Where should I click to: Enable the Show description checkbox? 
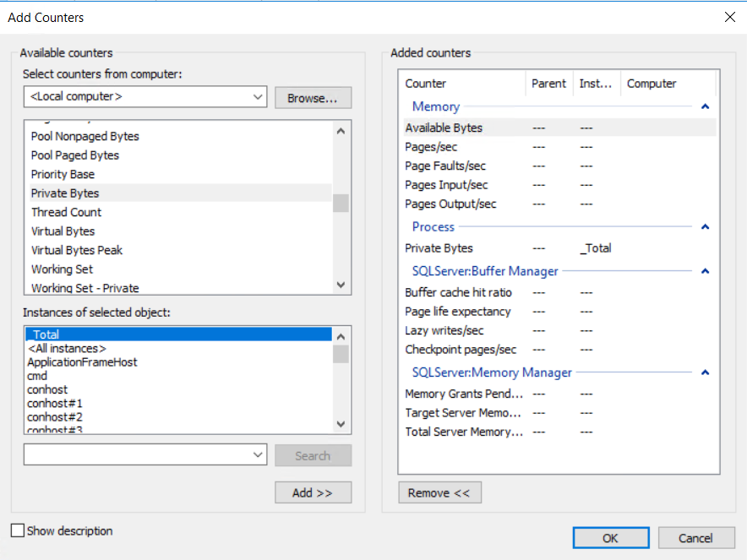tap(18, 531)
